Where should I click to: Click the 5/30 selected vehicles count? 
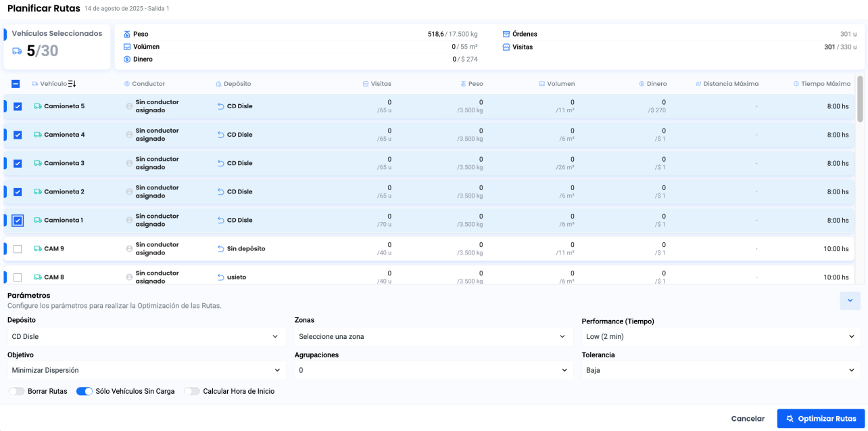43,51
